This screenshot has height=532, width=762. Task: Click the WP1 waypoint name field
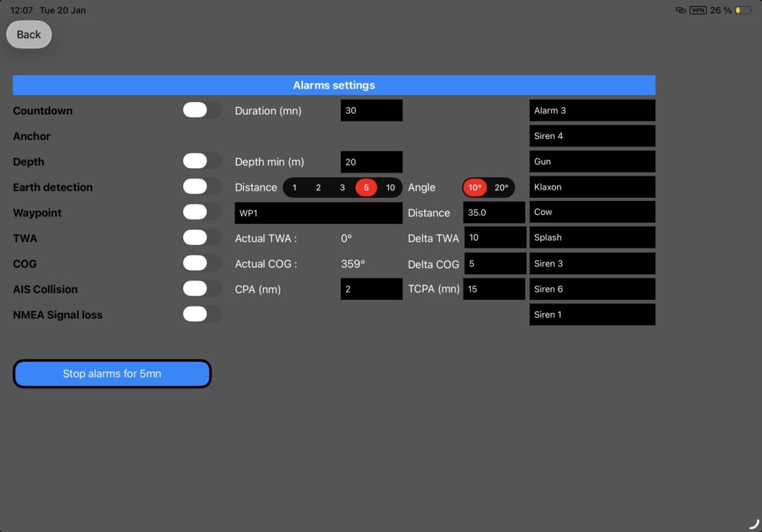coord(318,212)
